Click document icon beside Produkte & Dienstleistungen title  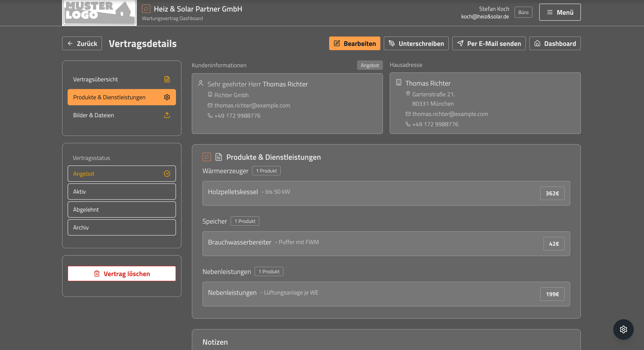coord(218,157)
